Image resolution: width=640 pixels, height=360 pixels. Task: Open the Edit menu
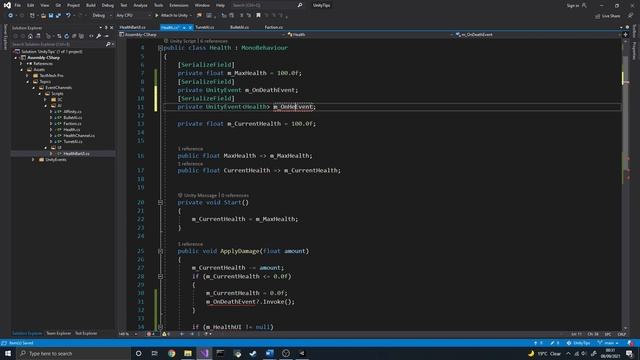(x=31, y=5)
